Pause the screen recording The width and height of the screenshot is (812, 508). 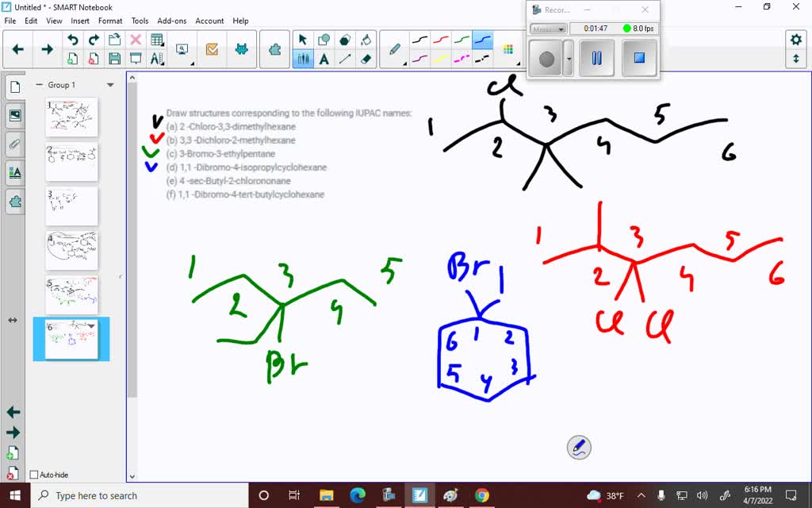596,58
